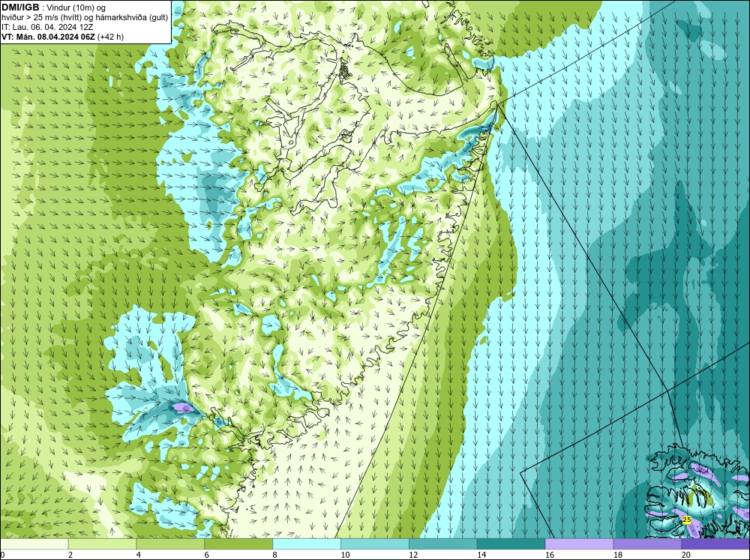Image resolution: width=750 pixels, height=560 pixels.
Task: Click the legend scale label '4'
Action: pyautogui.click(x=139, y=555)
